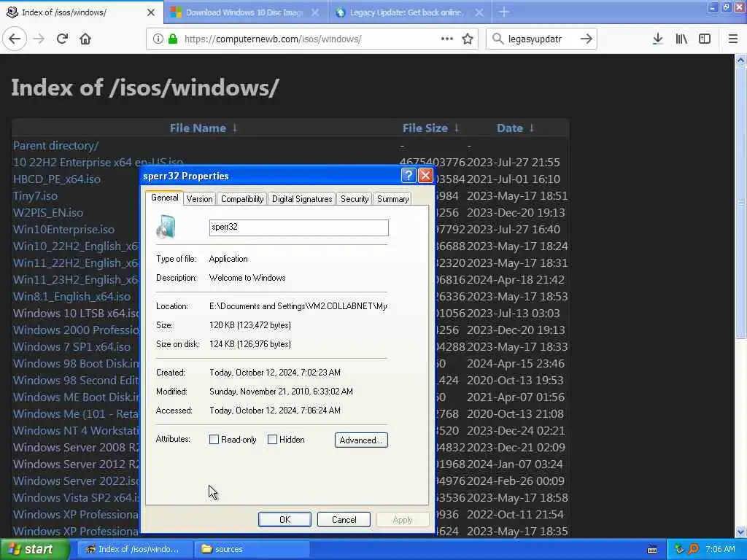
Task: Click the page vertical scrollbar thumb
Action: coord(740,203)
